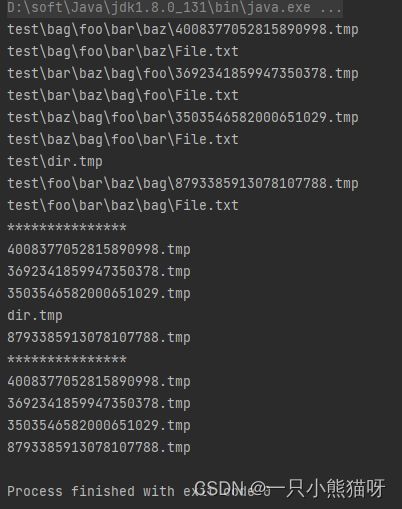
Task: Click test\baz\bag\foo\bar\3503546582000651029.tmp line
Action: [x=183, y=117]
